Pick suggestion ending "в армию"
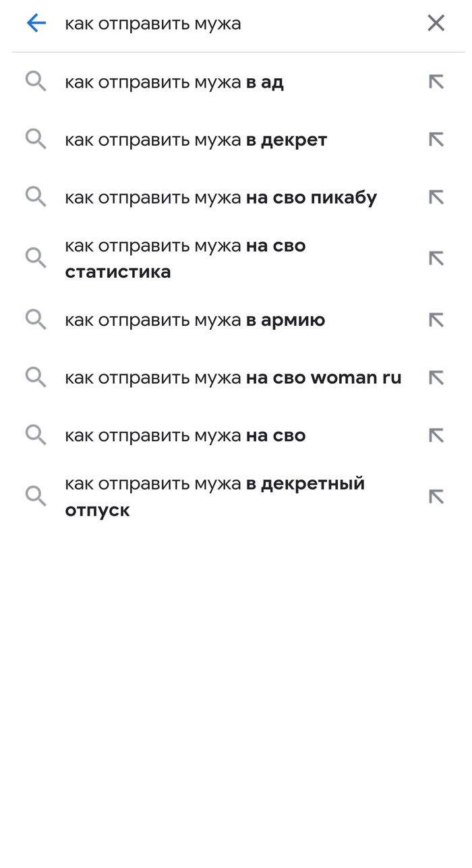 (x=195, y=320)
